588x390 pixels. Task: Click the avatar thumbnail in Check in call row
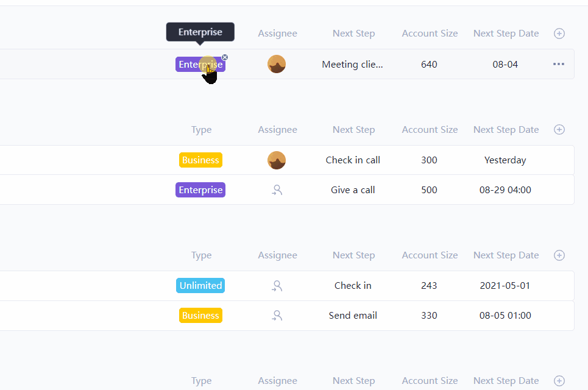pos(276,160)
